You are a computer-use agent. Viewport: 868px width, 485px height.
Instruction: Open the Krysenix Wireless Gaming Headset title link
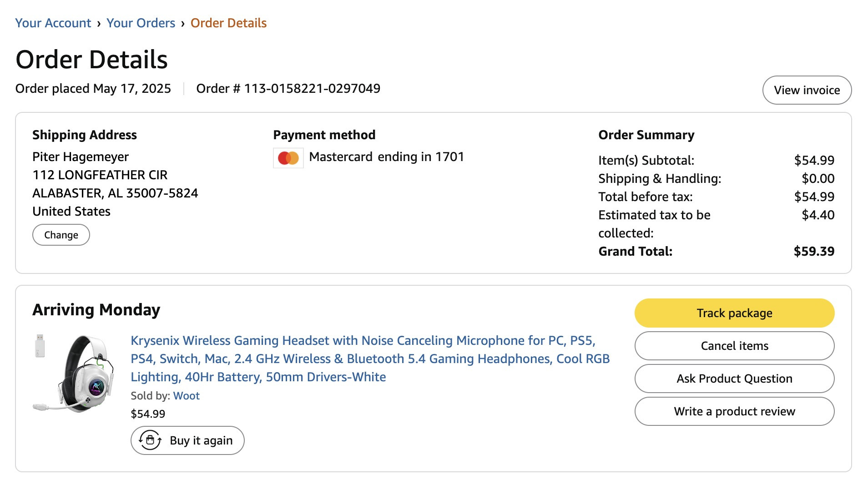370,359
